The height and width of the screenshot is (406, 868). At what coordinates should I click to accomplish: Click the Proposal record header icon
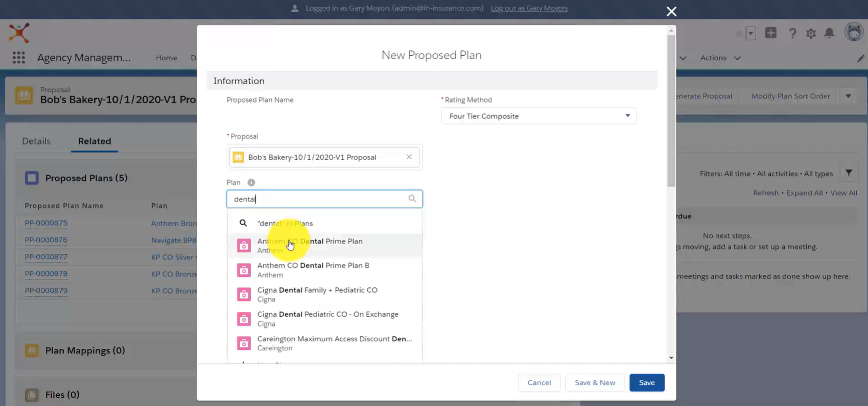(x=24, y=95)
